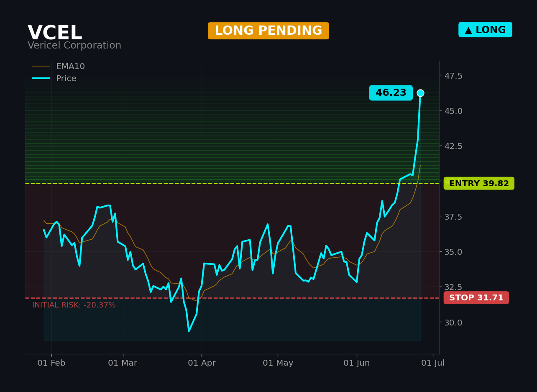This screenshot has width=537, height=392.
Task: Click the 42.5 y-axis tick label
Action: coord(453,146)
